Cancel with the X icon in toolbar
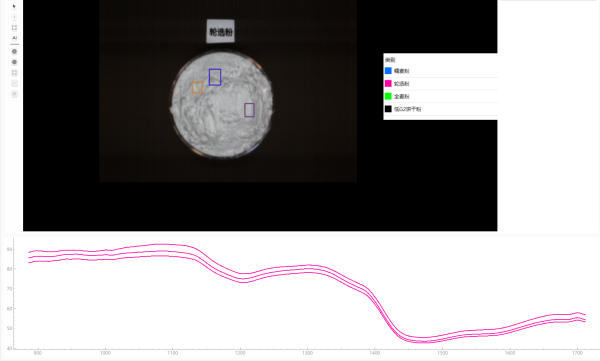 15,94
